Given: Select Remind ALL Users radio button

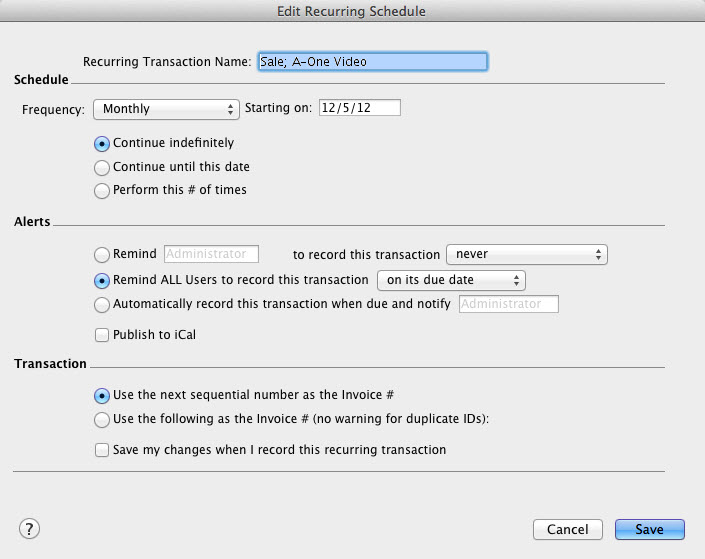Looking at the screenshot, I should click(102, 280).
